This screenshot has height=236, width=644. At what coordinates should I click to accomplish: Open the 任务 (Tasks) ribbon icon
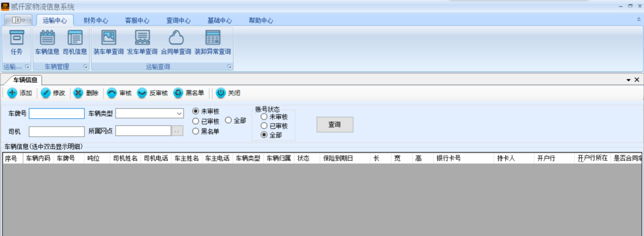17,43
